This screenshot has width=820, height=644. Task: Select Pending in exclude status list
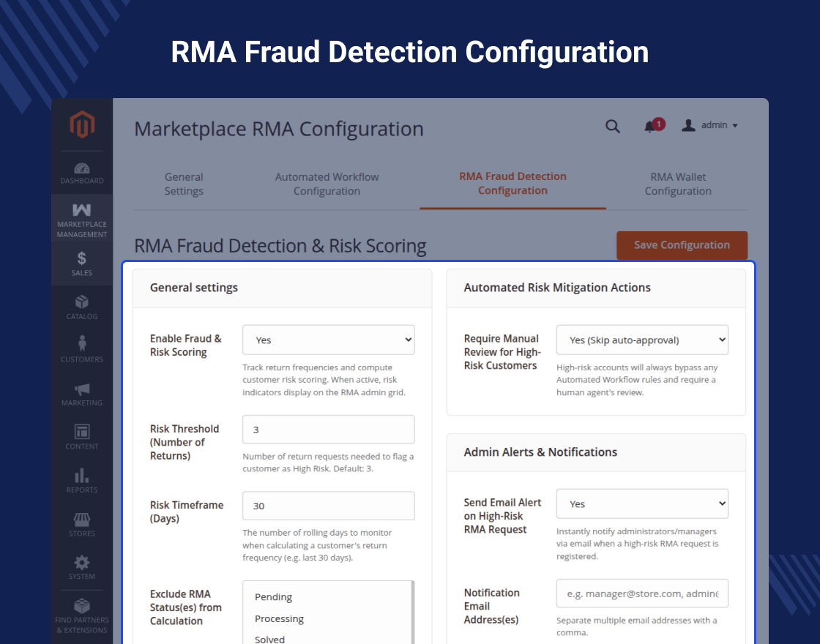click(274, 597)
